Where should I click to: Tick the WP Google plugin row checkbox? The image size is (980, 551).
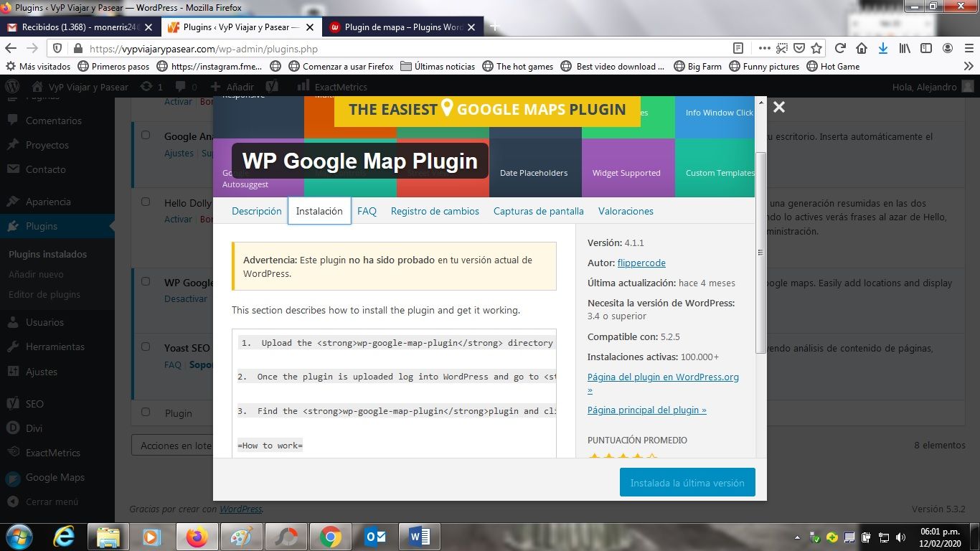146,281
